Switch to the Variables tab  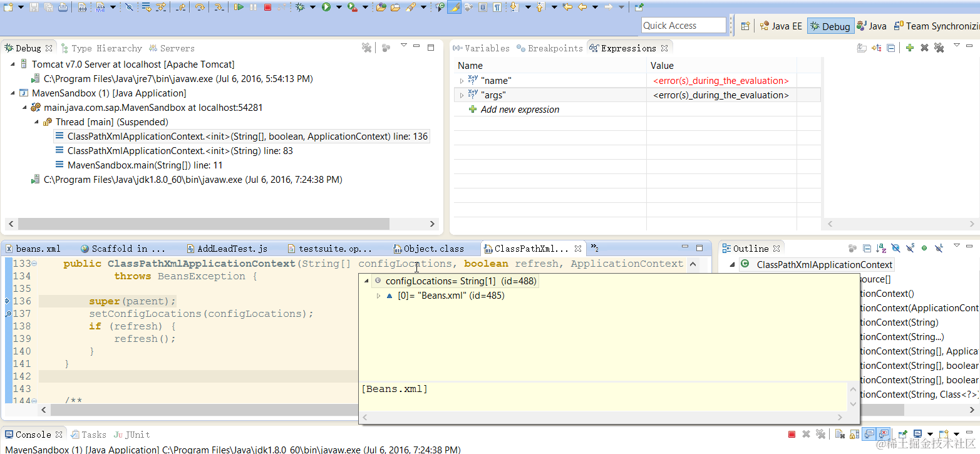coord(481,48)
